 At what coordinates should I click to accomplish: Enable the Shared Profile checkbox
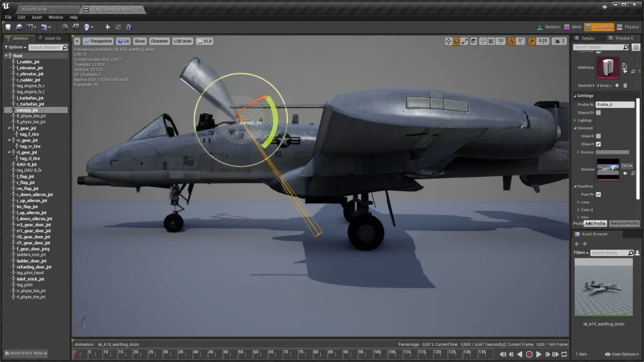point(598,113)
